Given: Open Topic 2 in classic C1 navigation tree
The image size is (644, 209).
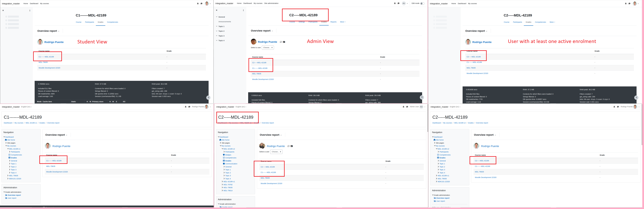Looking at the screenshot, I should click(14, 167).
